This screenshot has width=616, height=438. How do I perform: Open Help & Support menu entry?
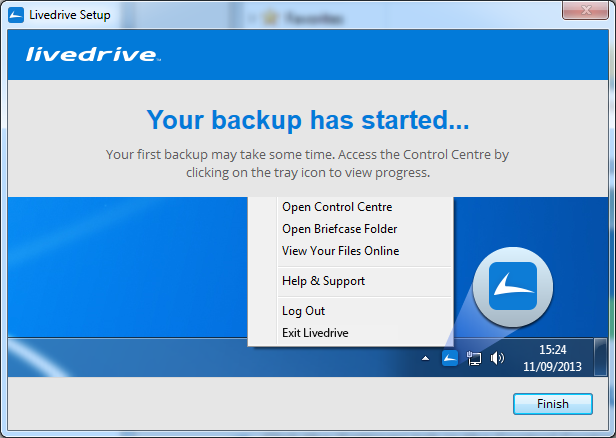click(323, 281)
